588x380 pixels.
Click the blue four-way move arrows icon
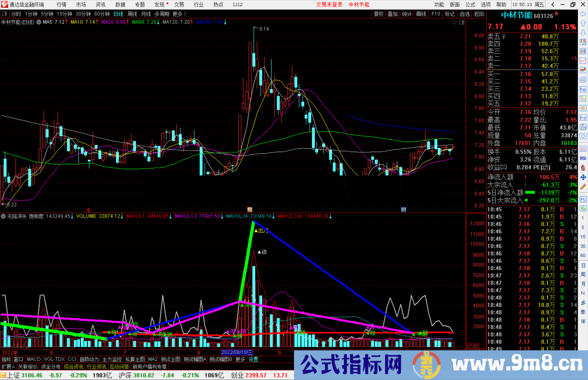click(x=583, y=177)
